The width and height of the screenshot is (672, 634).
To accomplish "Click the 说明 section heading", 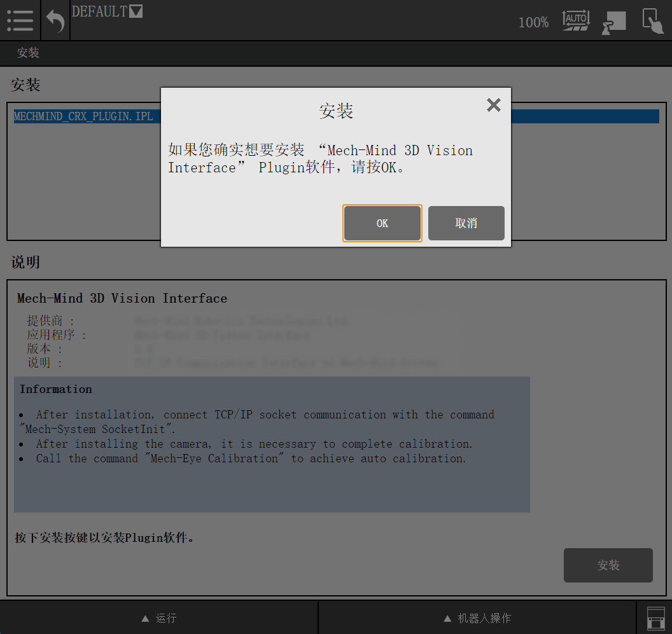I will 25,262.
